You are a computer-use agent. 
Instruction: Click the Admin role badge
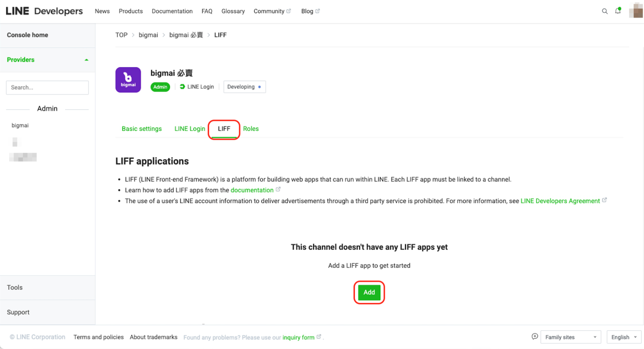160,87
